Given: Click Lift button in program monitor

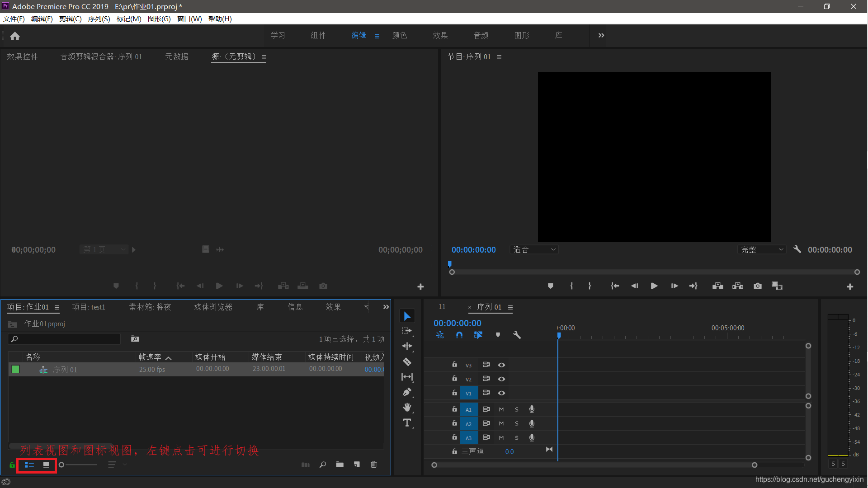Looking at the screenshot, I should click(717, 286).
